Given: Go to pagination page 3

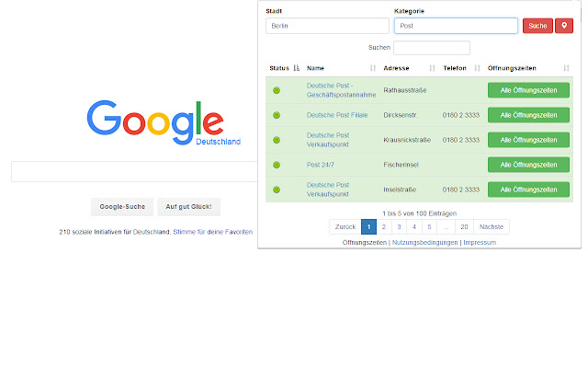Looking at the screenshot, I should (x=399, y=227).
